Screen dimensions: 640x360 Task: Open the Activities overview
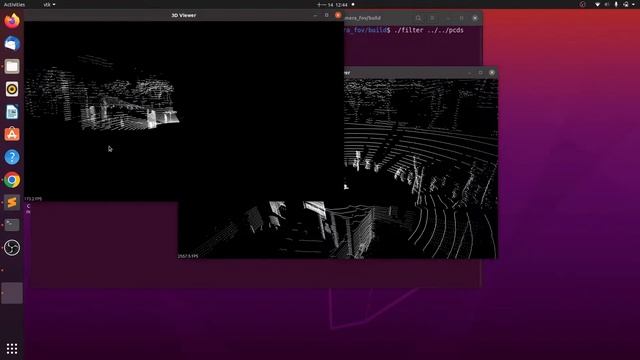point(14,4)
